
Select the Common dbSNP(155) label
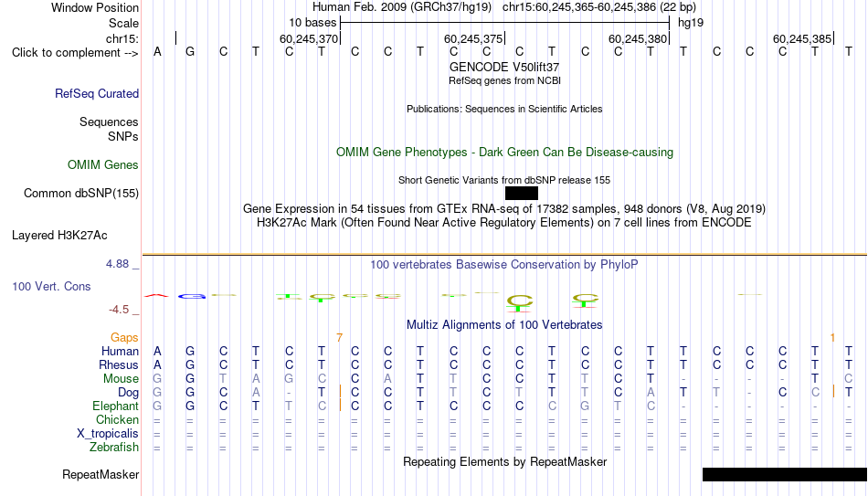(x=81, y=194)
